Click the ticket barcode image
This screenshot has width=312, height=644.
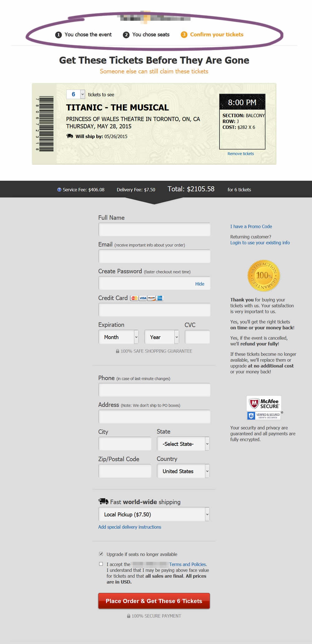pos(46,124)
